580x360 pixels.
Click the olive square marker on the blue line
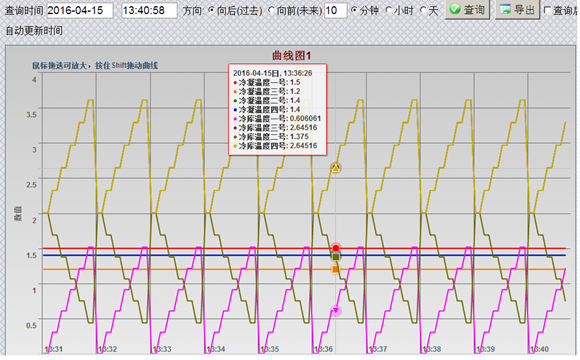[336, 257]
